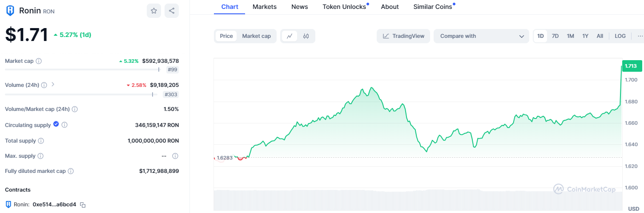Click the #99 market cap rank badge
The height and width of the screenshot is (213, 644).
(173, 70)
